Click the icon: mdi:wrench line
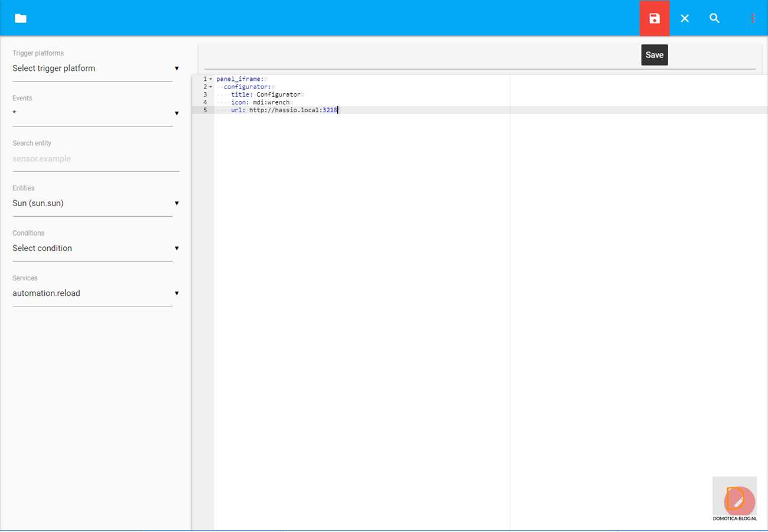The height and width of the screenshot is (532, 768). 260,102
